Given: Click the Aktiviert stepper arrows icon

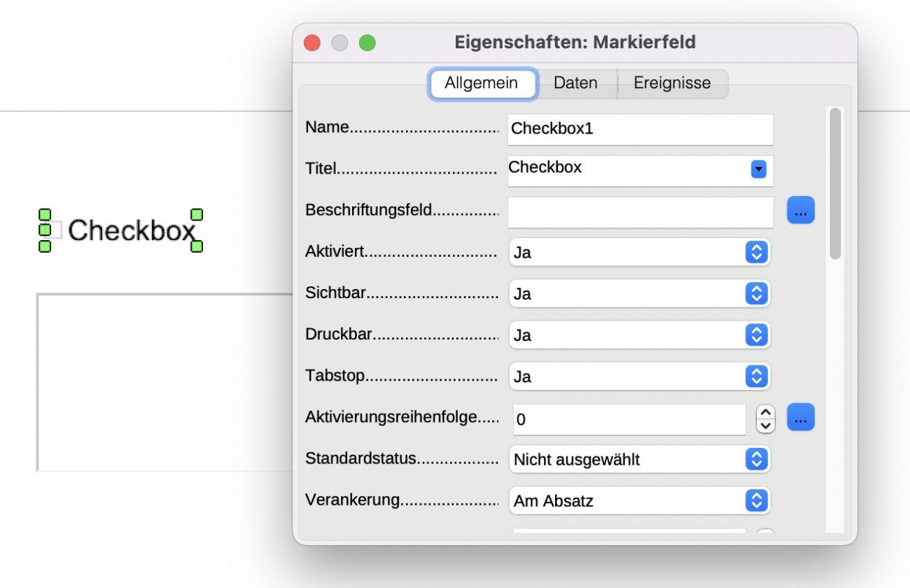Looking at the screenshot, I should coord(755,252).
